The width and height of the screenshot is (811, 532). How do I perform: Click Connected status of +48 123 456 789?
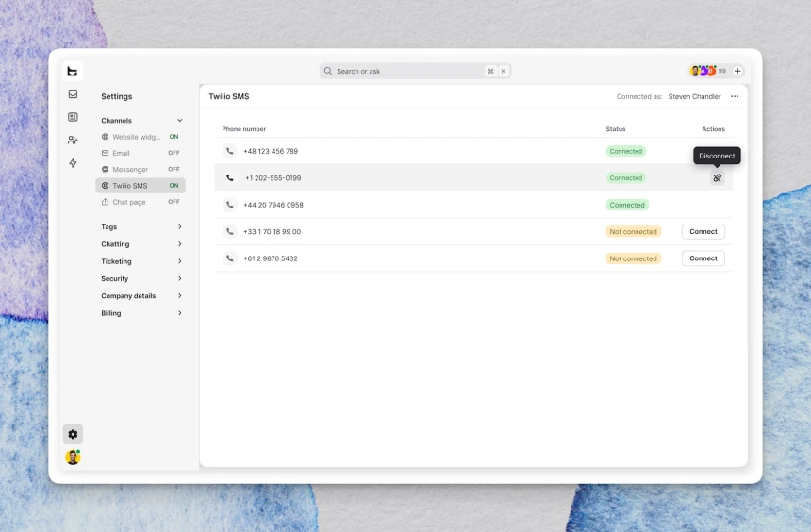tap(626, 151)
